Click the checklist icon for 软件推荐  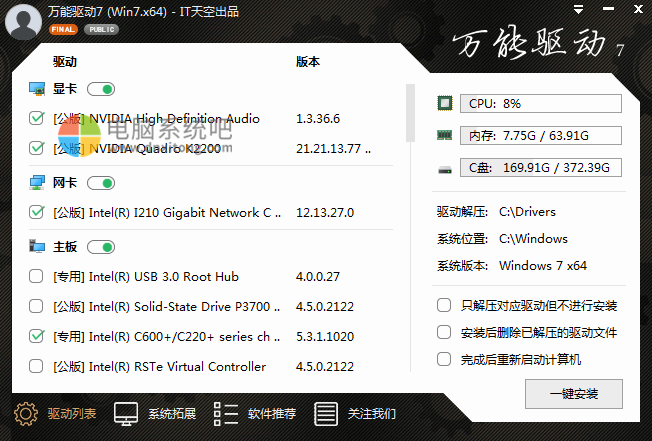click(x=226, y=414)
